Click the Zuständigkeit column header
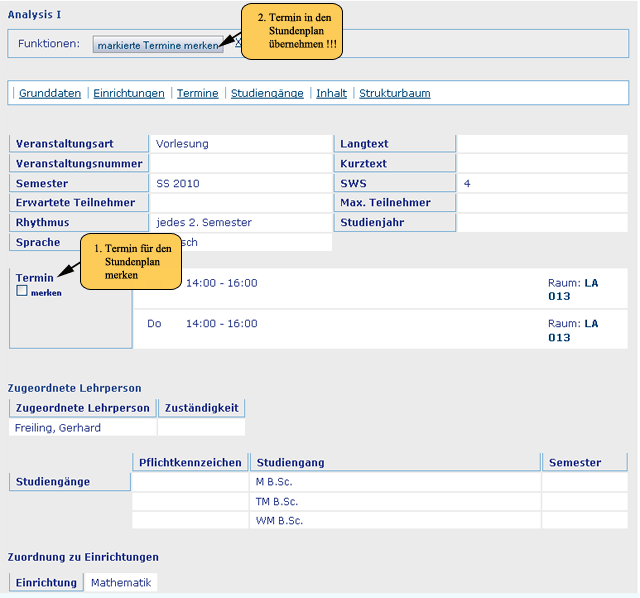The image size is (640, 598). [x=201, y=408]
